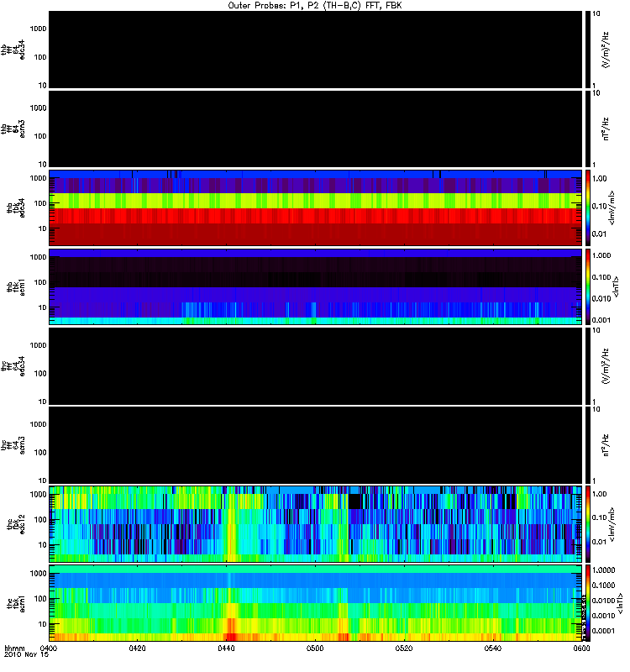Click the nT²/Hz unit label beside thb fff scm3

[x=605, y=129]
